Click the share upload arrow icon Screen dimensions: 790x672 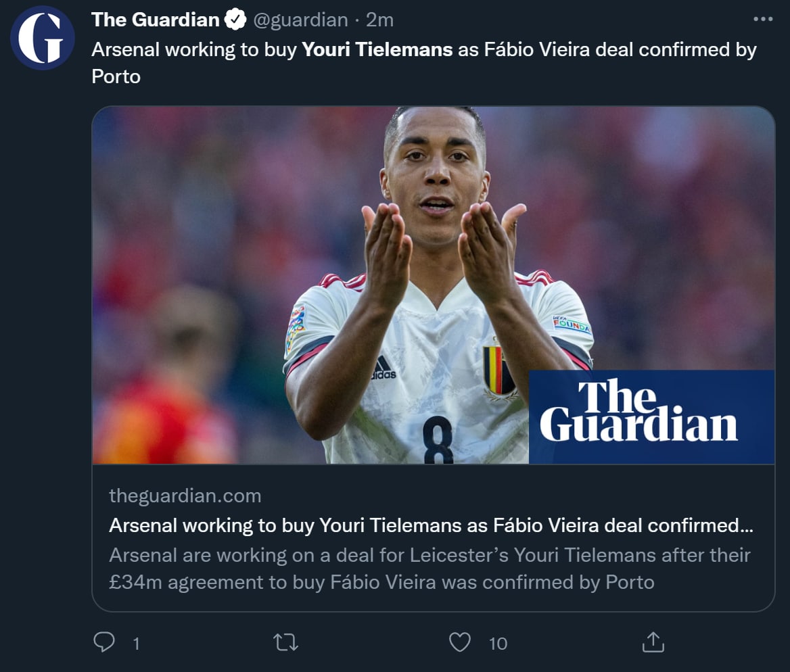point(652,642)
